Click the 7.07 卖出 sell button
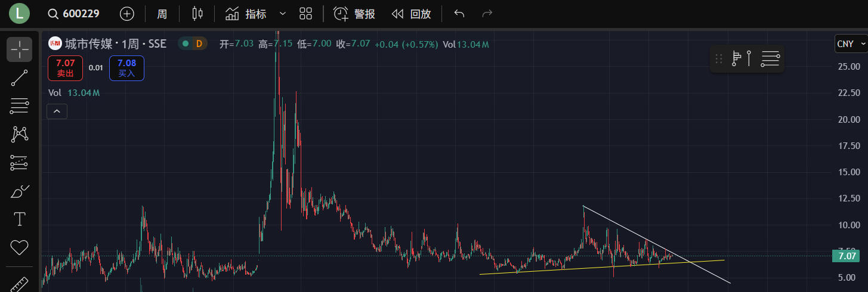Image resolution: width=868 pixels, height=292 pixels. 66,68
